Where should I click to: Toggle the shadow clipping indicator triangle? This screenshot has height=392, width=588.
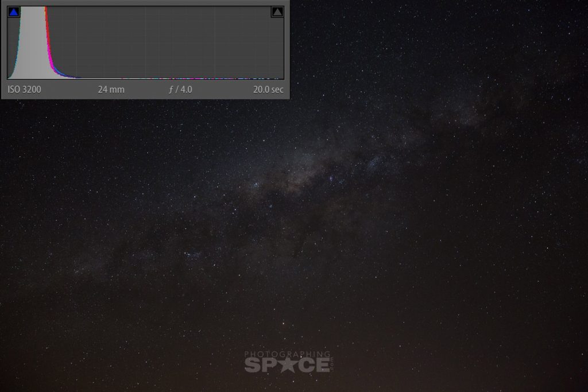tap(14, 12)
